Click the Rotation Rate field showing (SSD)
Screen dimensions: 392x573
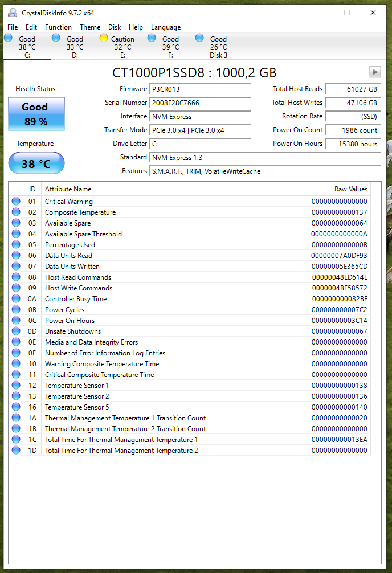(353, 117)
